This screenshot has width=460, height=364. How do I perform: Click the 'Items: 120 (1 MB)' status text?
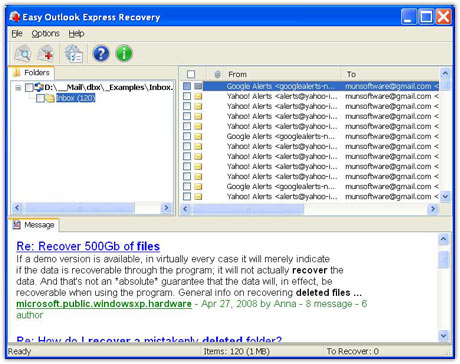(237, 351)
